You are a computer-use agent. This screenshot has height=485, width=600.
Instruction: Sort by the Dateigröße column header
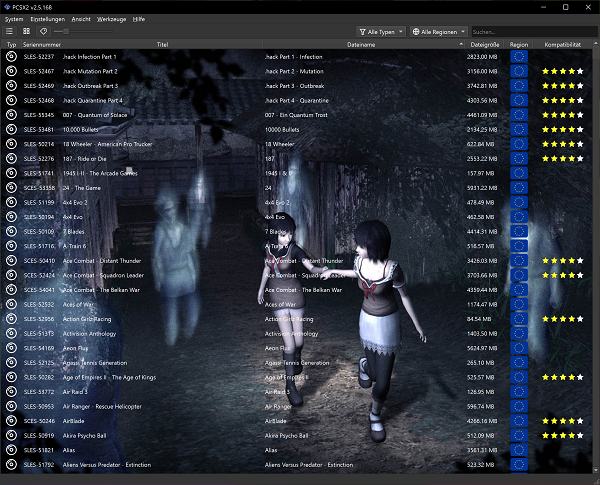coord(485,45)
